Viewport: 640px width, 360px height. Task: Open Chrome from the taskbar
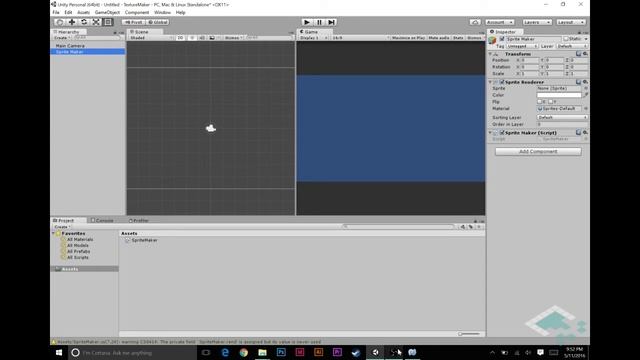244,352
